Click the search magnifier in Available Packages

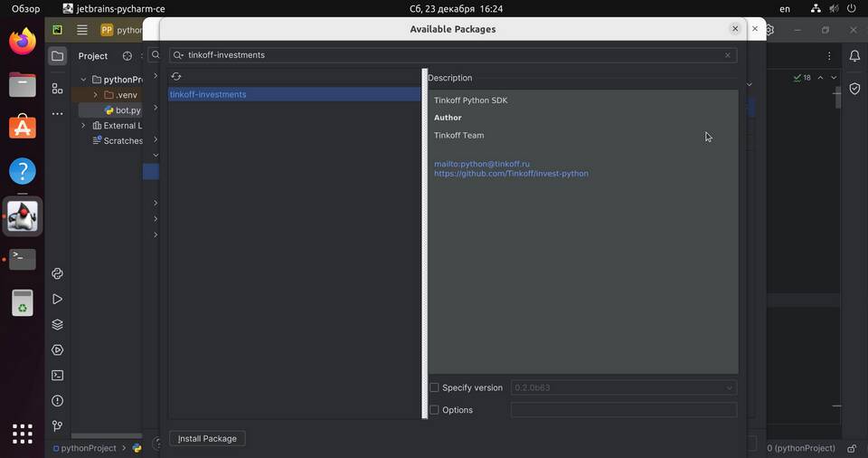click(x=178, y=55)
